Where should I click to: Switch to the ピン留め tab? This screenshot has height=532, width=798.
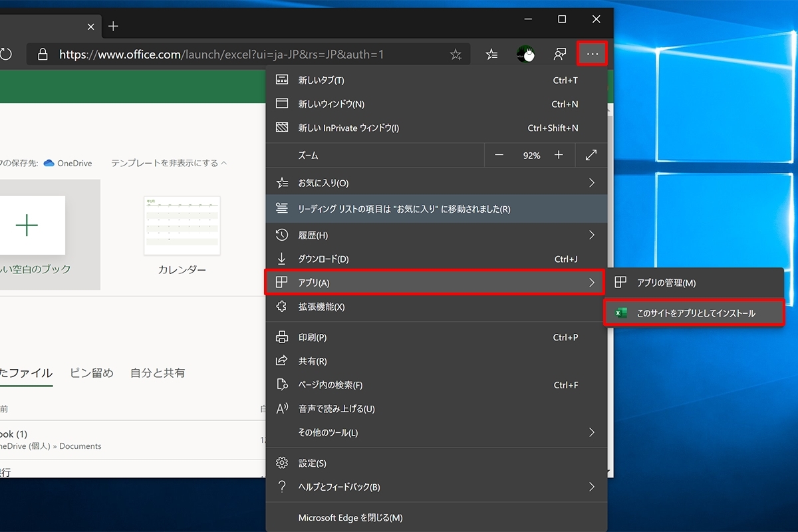[92, 373]
